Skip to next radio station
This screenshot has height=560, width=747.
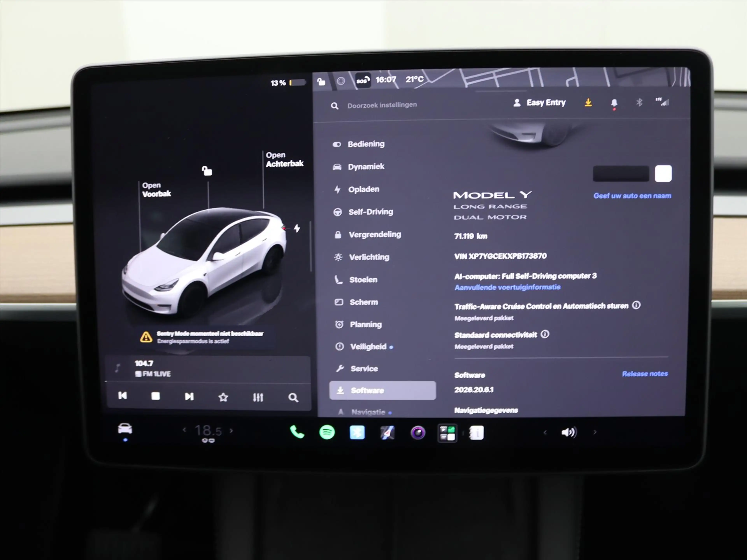(x=189, y=396)
